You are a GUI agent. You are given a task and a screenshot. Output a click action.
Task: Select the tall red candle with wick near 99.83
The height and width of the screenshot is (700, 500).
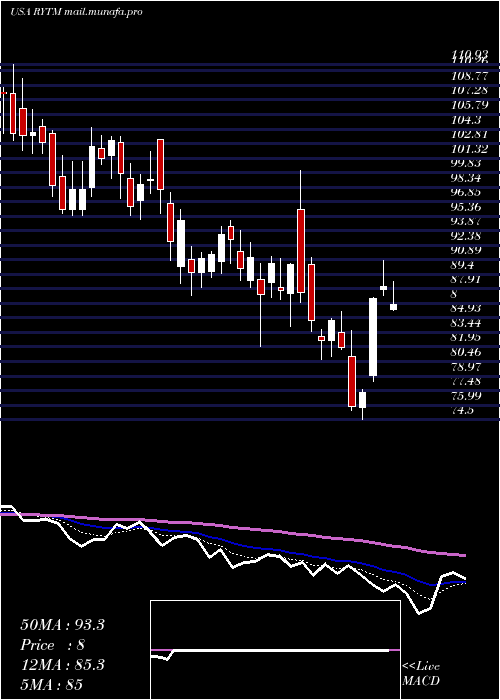click(301, 251)
